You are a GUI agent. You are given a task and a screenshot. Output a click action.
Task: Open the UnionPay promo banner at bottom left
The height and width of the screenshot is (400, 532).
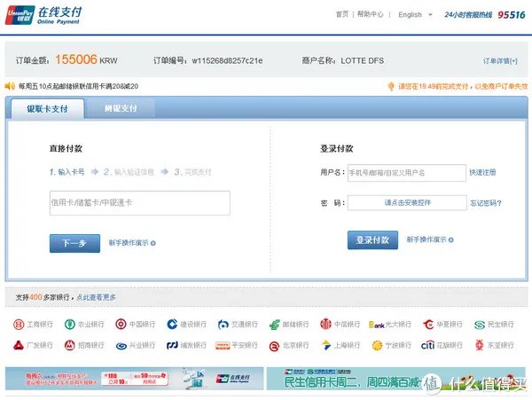tap(135, 379)
